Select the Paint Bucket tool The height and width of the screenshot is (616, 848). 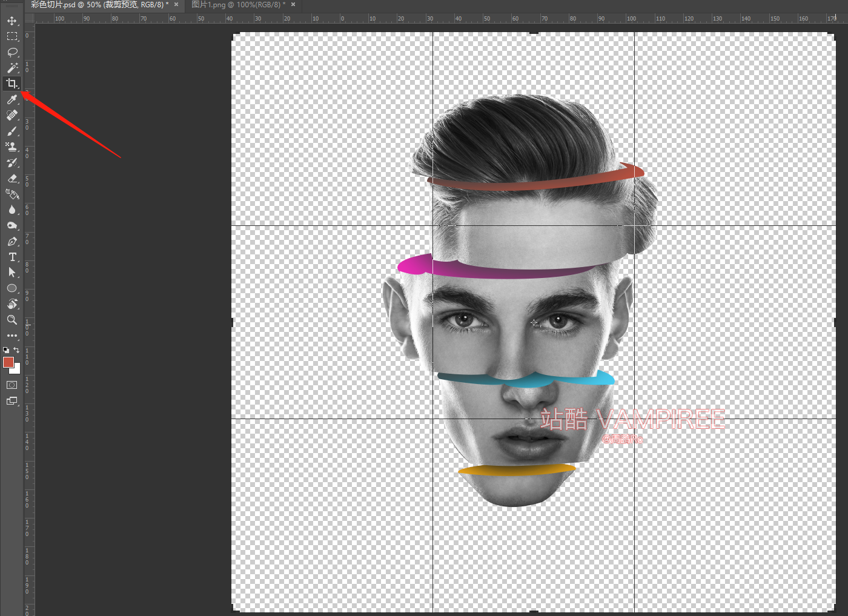[x=12, y=194]
